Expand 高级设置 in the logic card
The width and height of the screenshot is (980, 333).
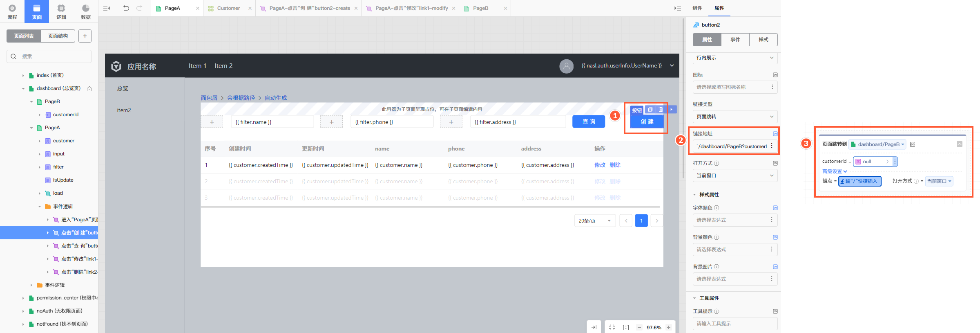tap(835, 171)
